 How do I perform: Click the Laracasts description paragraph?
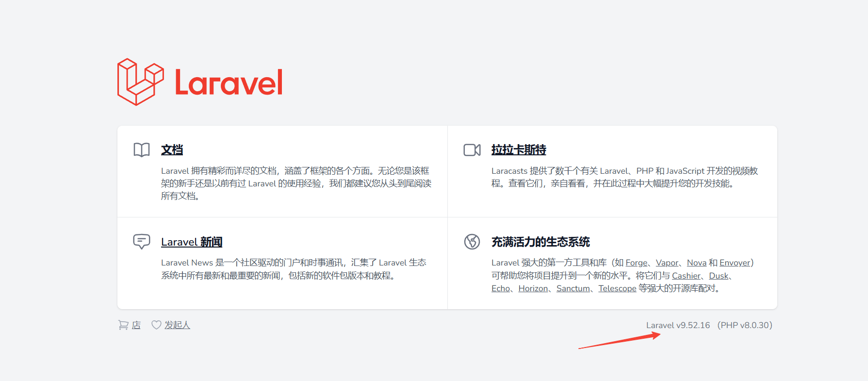pos(624,177)
